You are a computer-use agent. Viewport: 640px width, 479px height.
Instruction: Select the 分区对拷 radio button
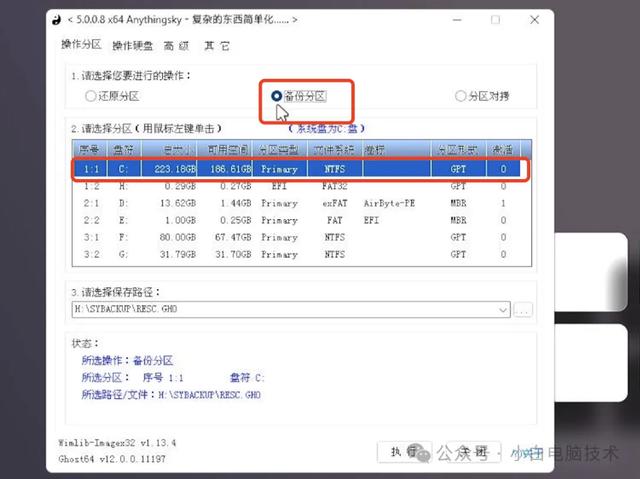[x=482, y=96]
